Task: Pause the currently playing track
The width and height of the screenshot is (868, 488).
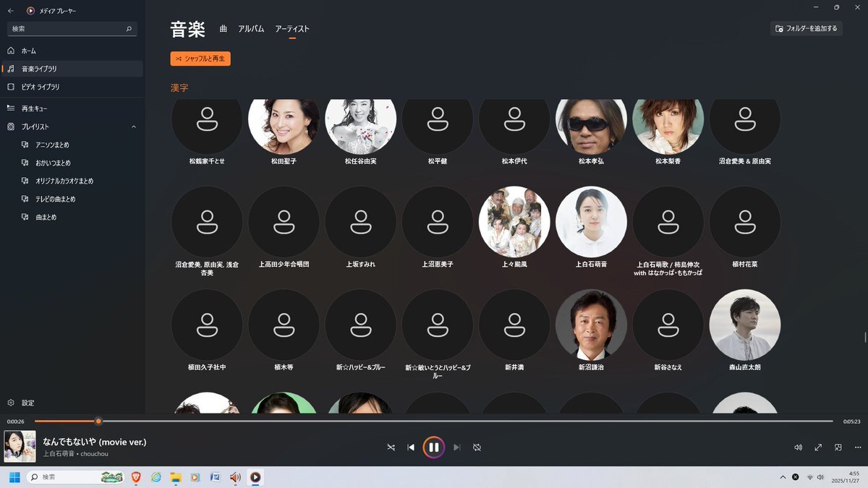Action: tap(433, 448)
